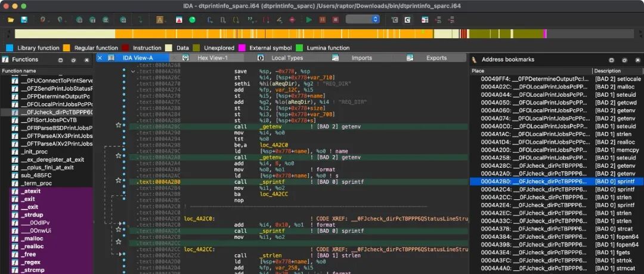644x274 pixels.
Task: Click the red-and-white picture icon in the toolbar
Action: 179,20
